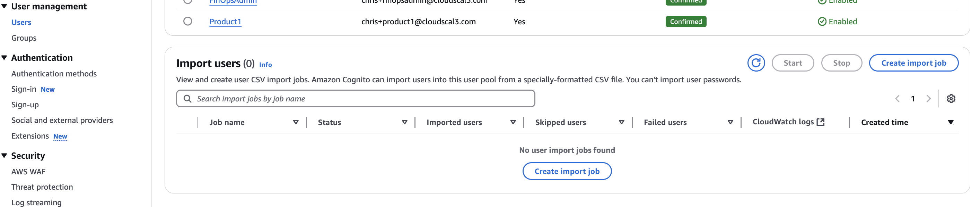Open the Product1 user link
The image size is (980, 207).
[x=225, y=22]
